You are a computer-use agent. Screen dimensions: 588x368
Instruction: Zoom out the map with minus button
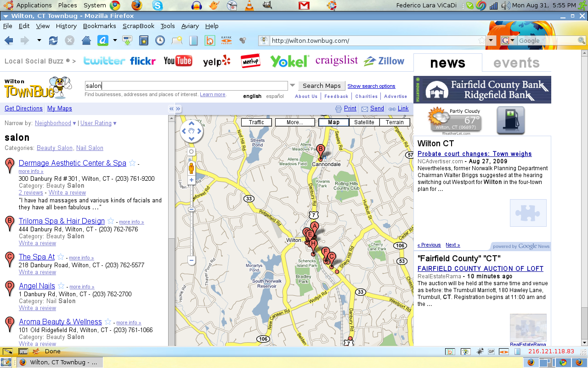[192, 260]
